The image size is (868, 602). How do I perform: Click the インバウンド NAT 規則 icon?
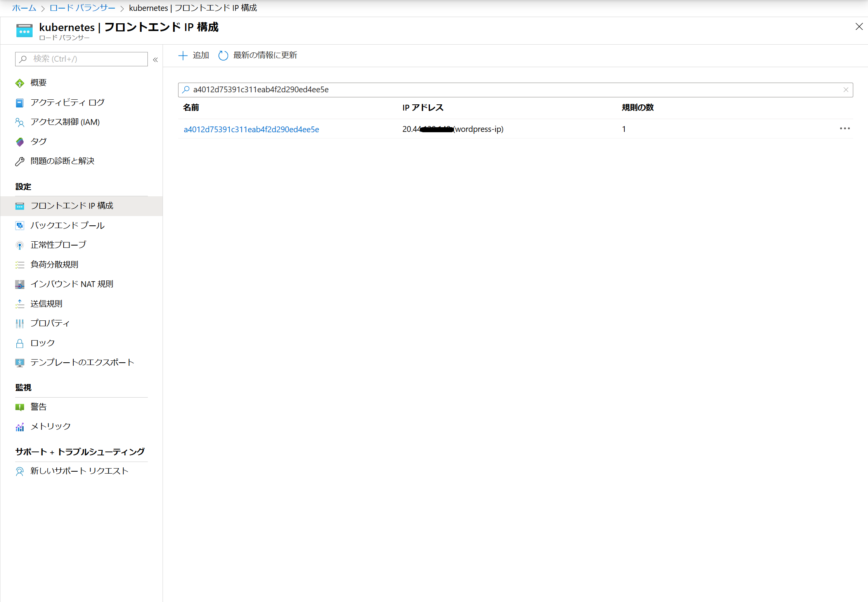pos(20,284)
